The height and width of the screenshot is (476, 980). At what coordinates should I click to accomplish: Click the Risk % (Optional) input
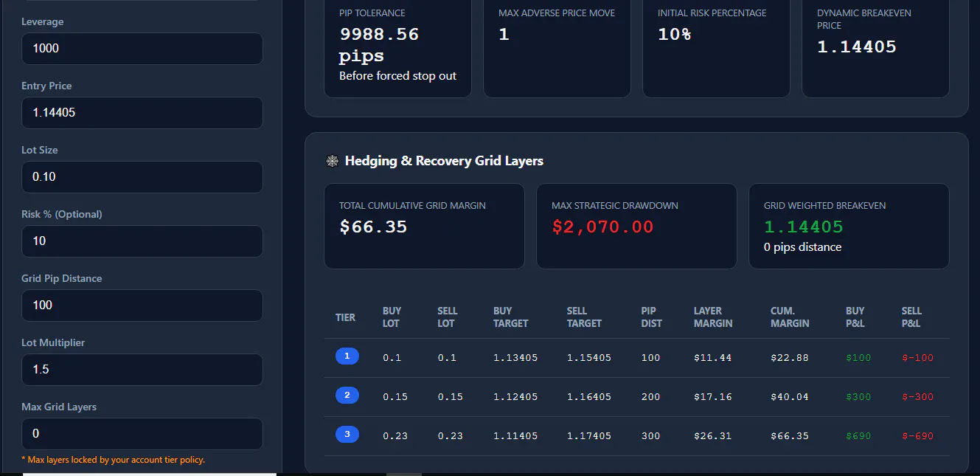click(142, 241)
